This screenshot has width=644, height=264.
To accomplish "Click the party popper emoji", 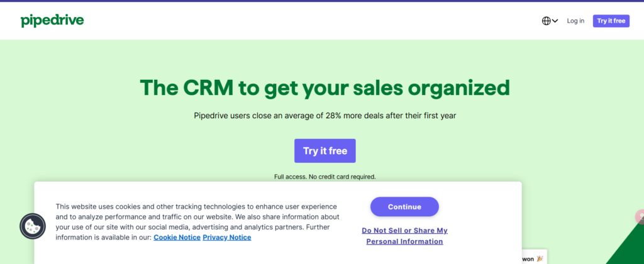I will coord(540,258).
